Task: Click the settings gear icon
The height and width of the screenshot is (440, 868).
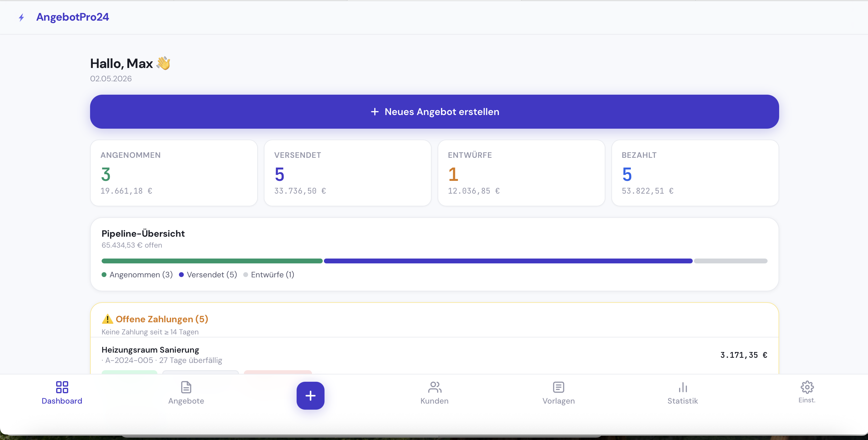Action: click(807, 387)
